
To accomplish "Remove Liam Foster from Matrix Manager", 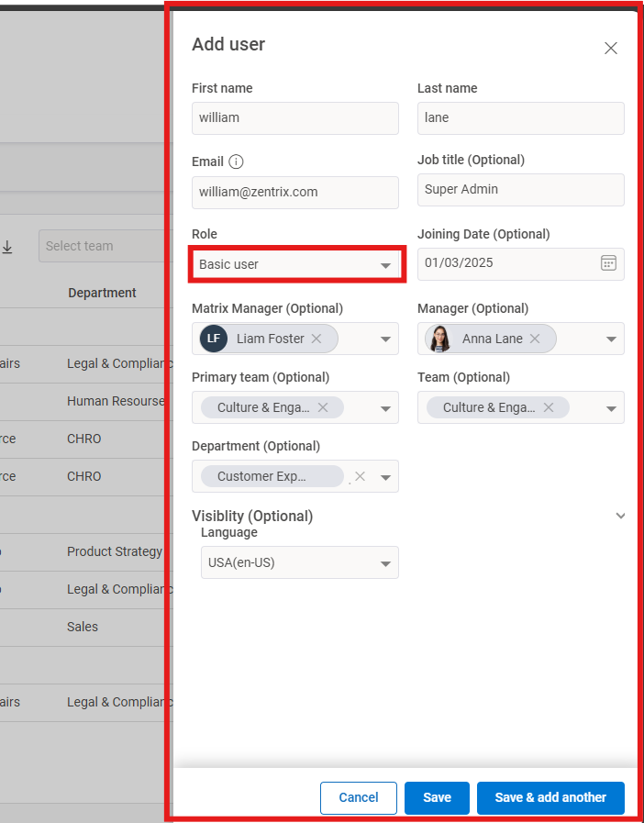I will 316,339.
